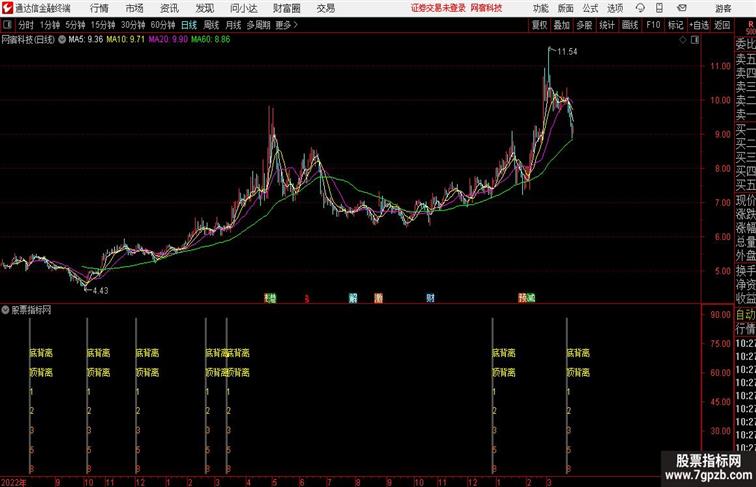The width and height of the screenshot is (756, 487).
Task: Switch to 月线 monthly period
Action: coord(233,25)
